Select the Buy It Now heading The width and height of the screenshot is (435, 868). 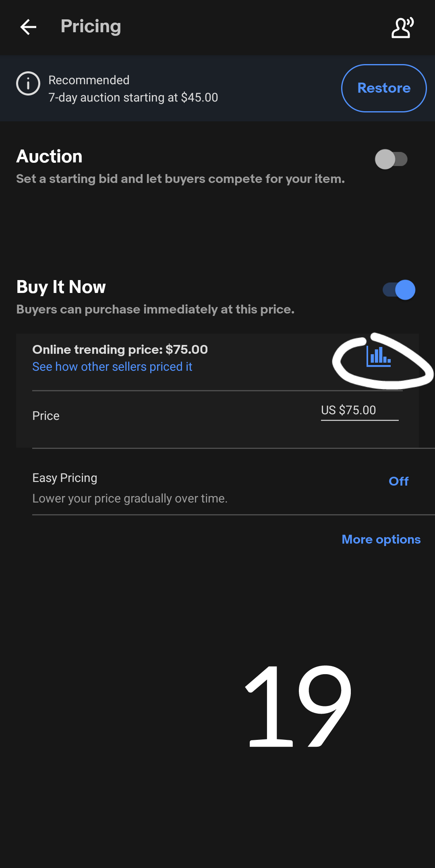[61, 287]
